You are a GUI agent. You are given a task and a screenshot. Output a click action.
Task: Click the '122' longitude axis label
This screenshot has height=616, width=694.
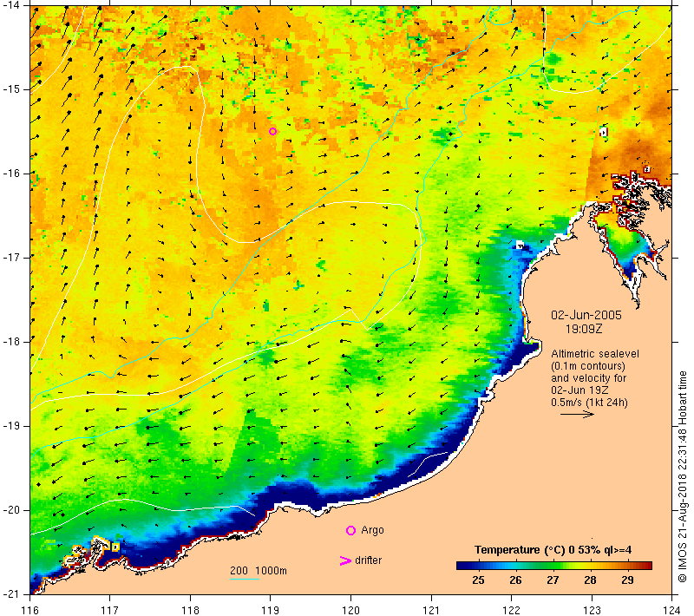(x=511, y=610)
